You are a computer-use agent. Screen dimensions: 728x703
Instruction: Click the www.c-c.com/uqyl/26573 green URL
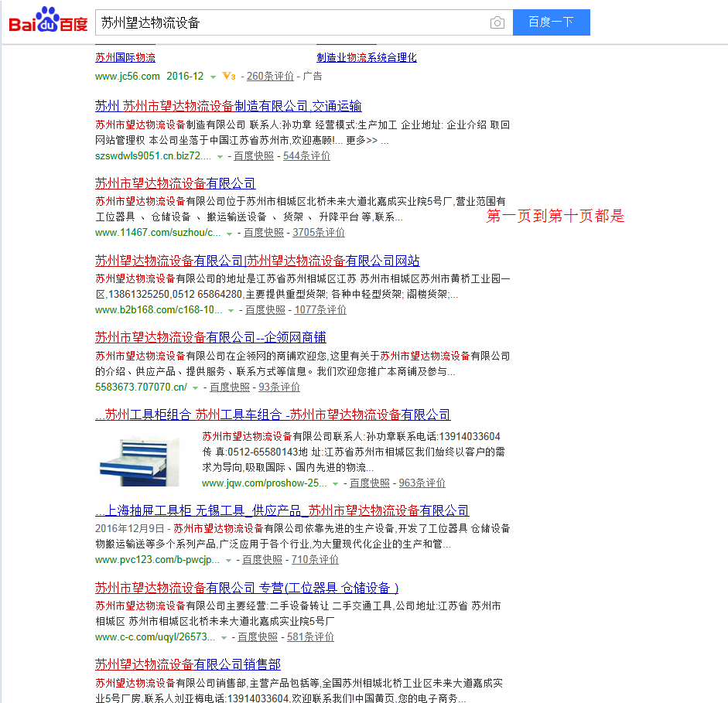pyautogui.click(x=155, y=637)
